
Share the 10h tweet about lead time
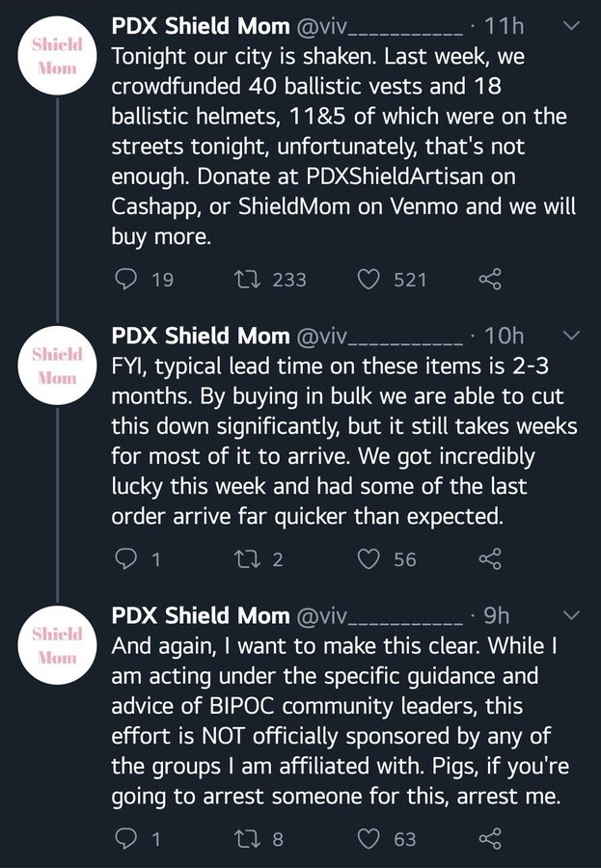point(490,558)
